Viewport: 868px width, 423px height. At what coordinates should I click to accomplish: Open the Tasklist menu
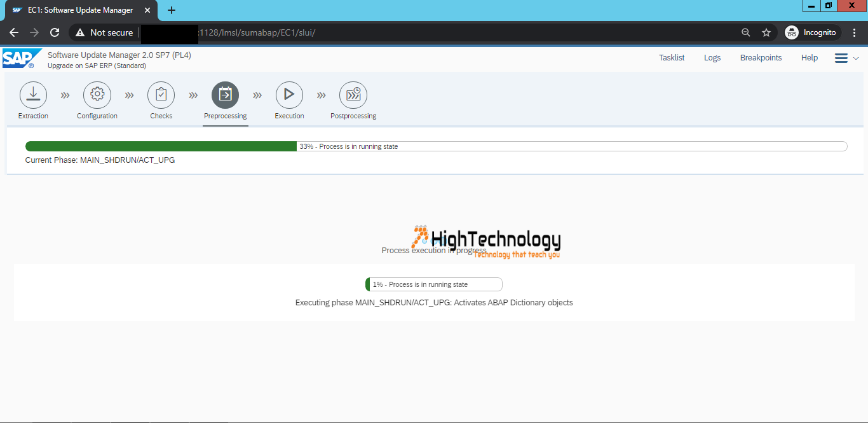(672, 58)
